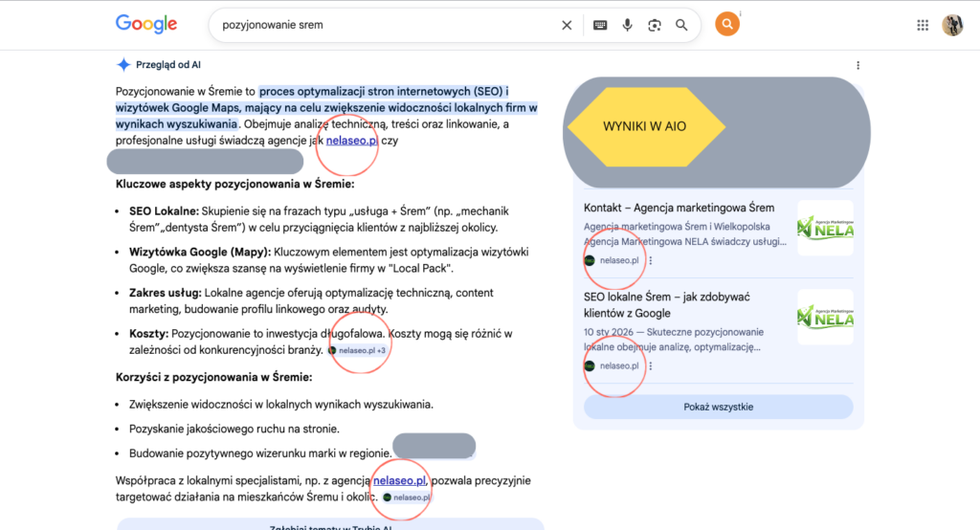This screenshot has height=530, width=980.
Task: Click the 'Wizytówka Google (Mapy):' bullet label
Action: click(200, 252)
